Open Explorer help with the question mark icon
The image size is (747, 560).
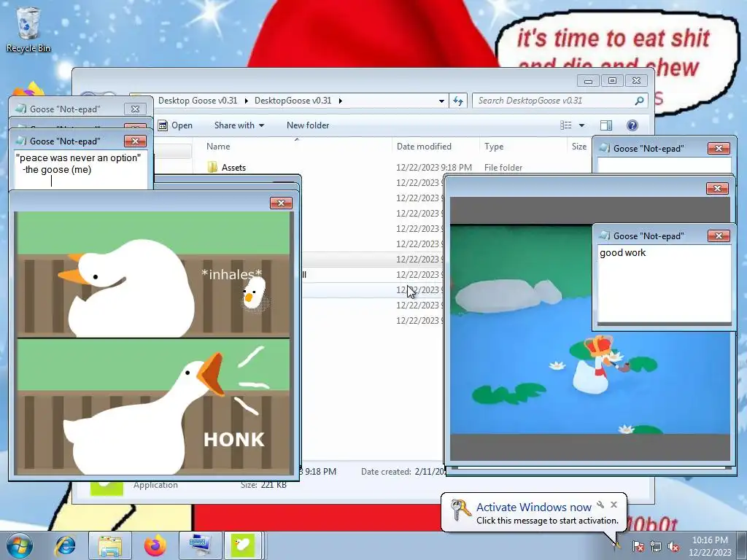[632, 125]
